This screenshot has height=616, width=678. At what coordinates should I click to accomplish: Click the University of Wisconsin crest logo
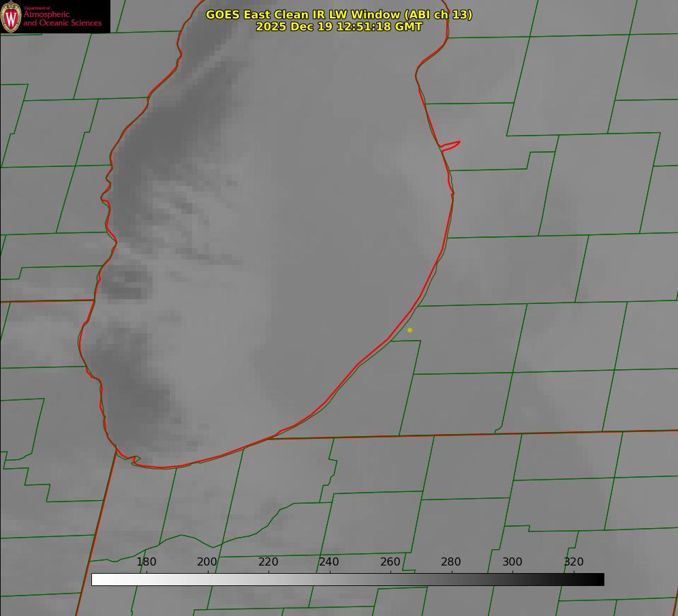(11, 16)
